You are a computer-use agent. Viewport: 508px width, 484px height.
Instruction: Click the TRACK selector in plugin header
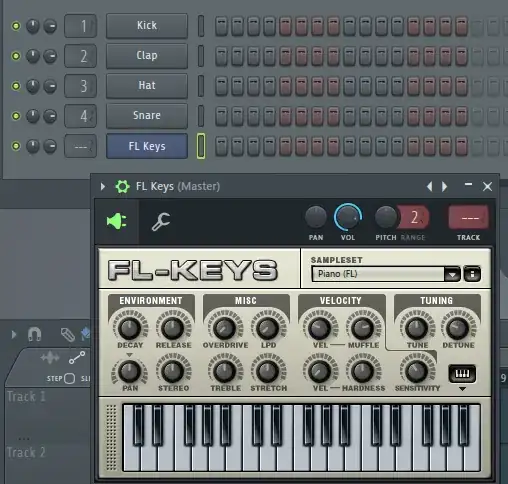coord(468,217)
